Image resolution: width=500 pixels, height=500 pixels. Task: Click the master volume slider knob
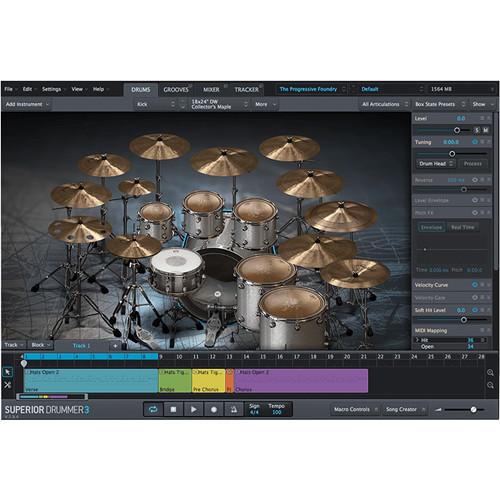point(474,410)
